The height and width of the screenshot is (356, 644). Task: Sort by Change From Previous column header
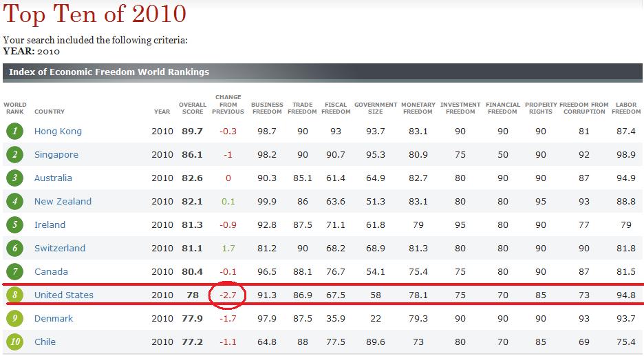tap(228, 105)
